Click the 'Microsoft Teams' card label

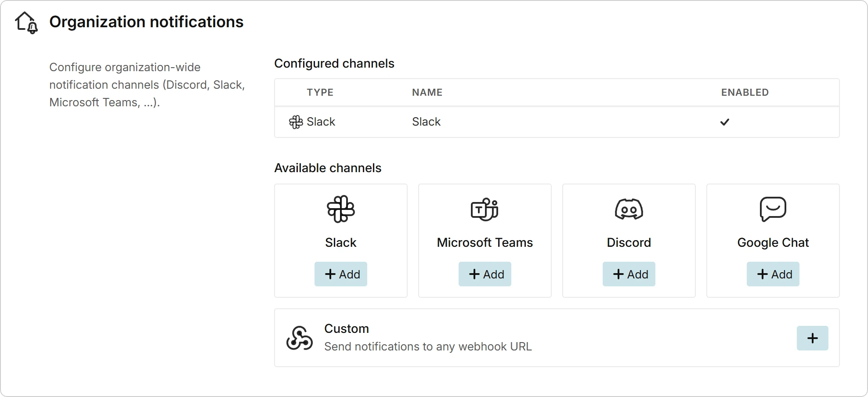click(485, 242)
